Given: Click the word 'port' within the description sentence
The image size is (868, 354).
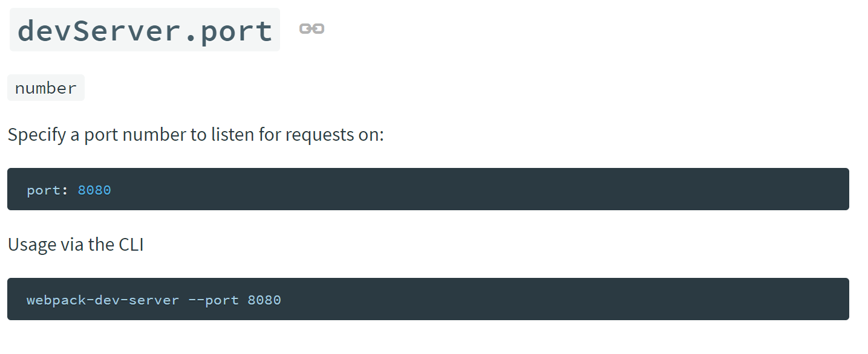Looking at the screenshot, I should coord(101,135).
